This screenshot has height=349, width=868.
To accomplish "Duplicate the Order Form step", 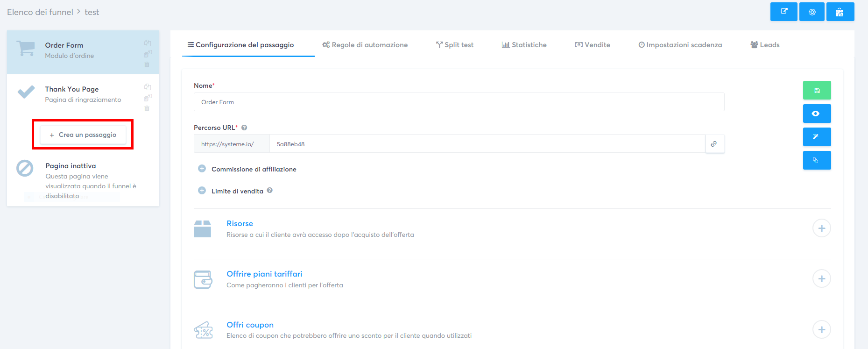I will click(x=148, y=43).
